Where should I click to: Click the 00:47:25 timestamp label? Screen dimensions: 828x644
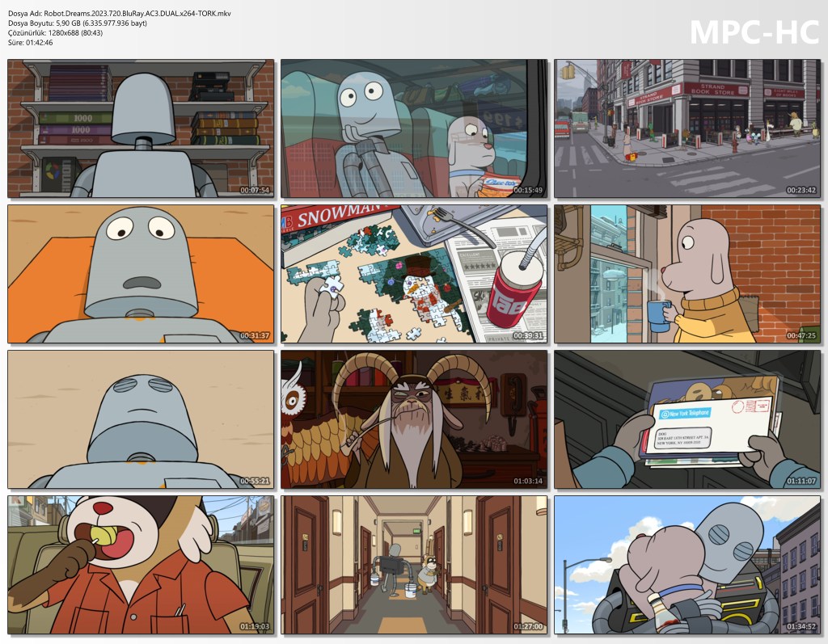(x=801, y=335)
